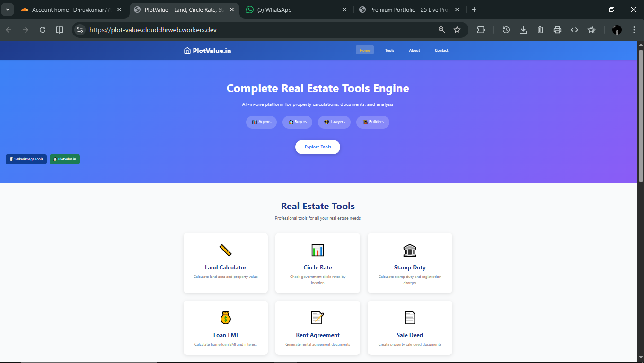Viewport: 644px width, 363px height.
Task: Open Chrome's three-dot menu
Action: (x=634, y=30)
